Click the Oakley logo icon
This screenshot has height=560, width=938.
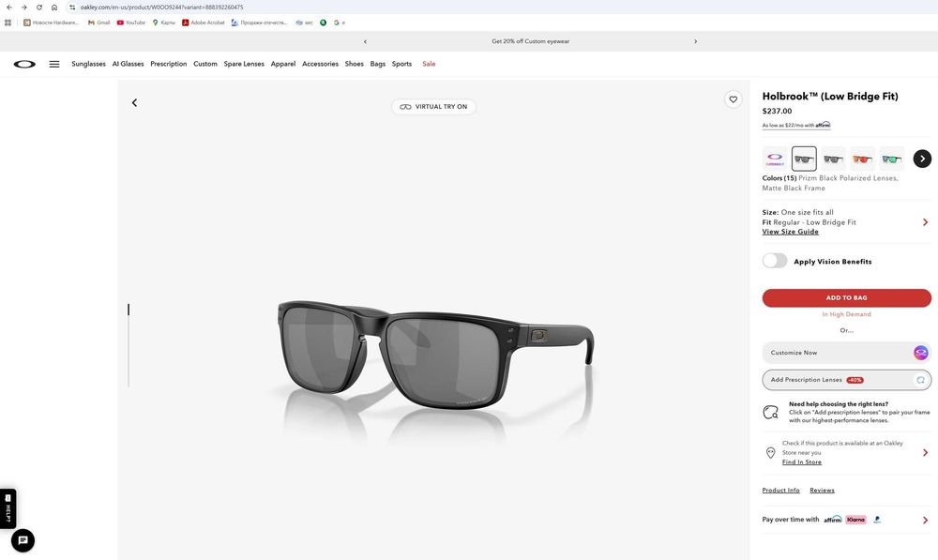24,64
